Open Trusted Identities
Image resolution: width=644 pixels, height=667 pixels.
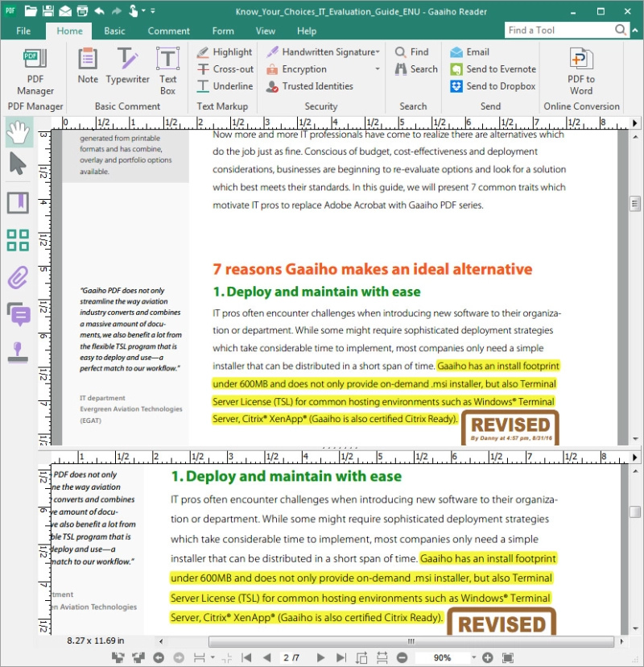pyautogui.click(x=309, y=86)
